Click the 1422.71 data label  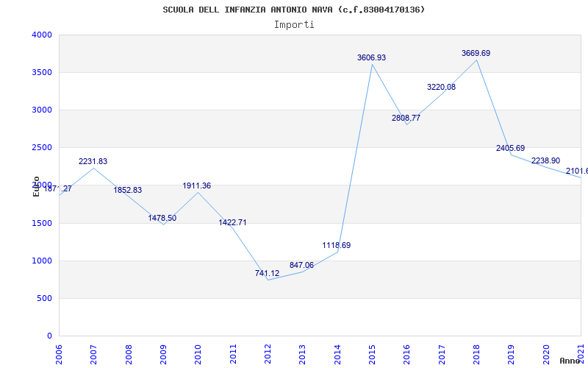233,222
